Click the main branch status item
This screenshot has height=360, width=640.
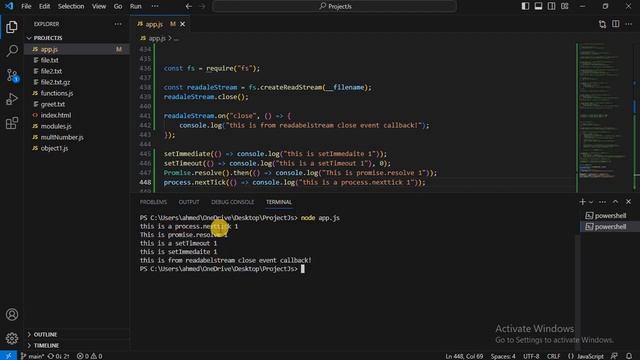coord(32,356)
